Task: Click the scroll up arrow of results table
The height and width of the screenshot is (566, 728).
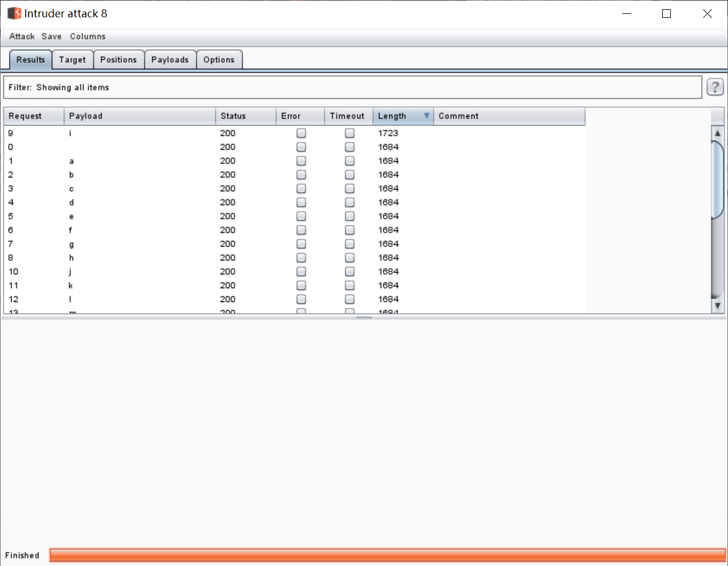Action: [718, 133]
